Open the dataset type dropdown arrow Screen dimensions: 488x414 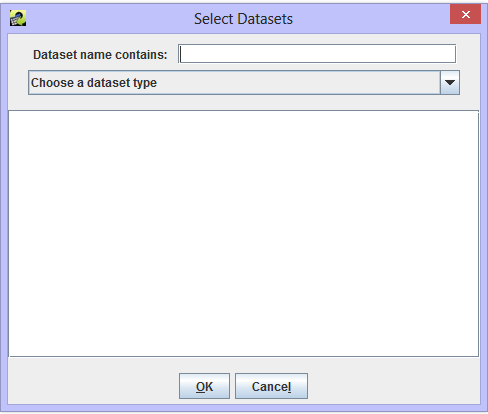[450, 83]
